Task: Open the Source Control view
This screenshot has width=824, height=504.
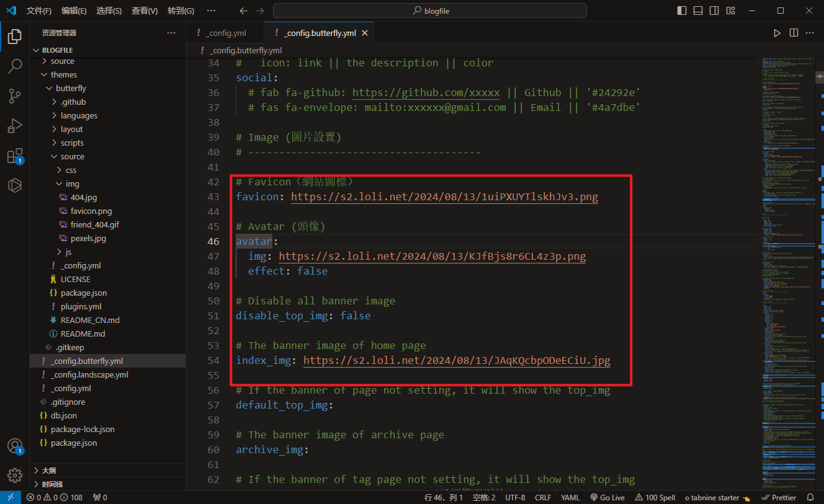Action: coord(15,96)
